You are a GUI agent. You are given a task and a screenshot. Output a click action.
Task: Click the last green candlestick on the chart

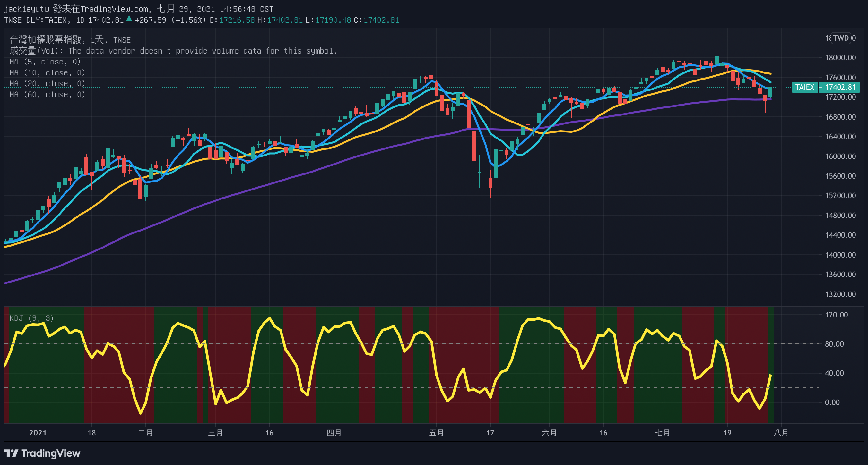[770, 92]
